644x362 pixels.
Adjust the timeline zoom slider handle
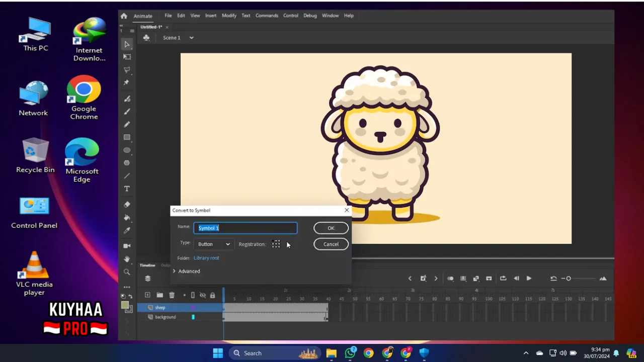click(x=569, y=279)
